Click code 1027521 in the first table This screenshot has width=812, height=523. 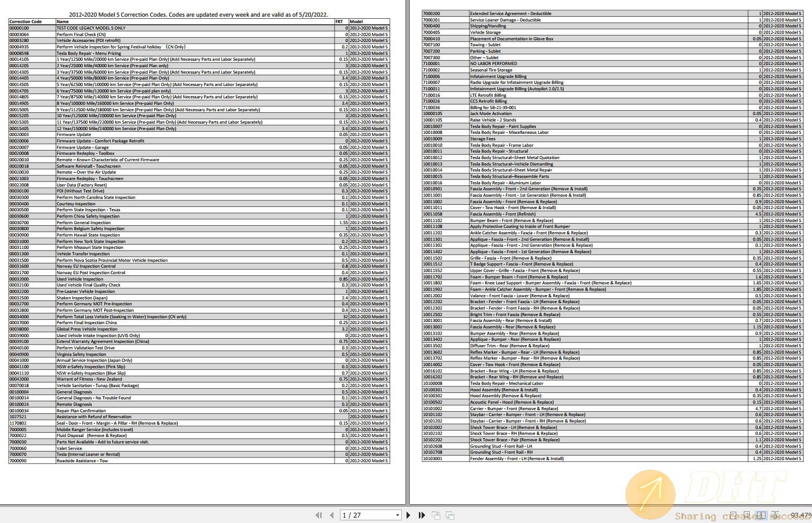[x=18, y=417]
